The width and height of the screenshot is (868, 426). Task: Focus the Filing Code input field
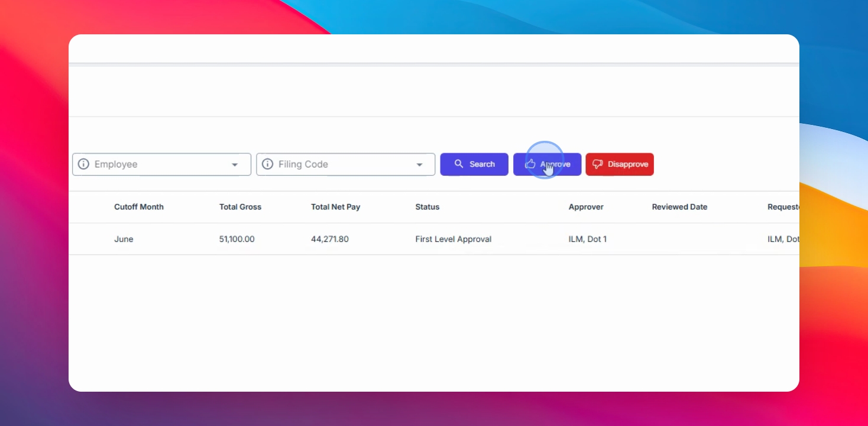click(346, 164)
